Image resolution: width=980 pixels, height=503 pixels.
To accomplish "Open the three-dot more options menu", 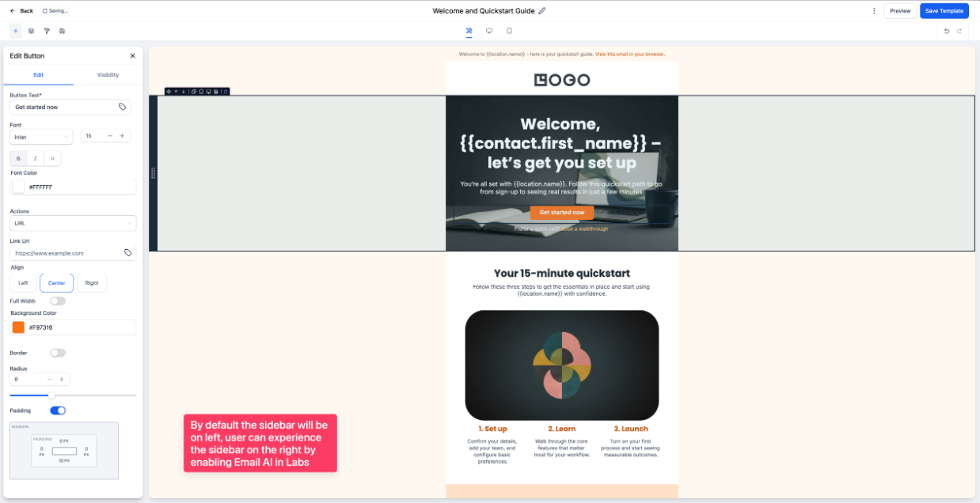I will tap(874, 11).
